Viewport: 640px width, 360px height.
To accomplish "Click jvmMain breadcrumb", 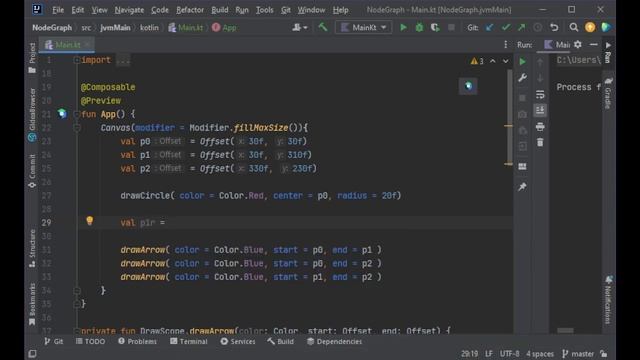I will point(116,27).
